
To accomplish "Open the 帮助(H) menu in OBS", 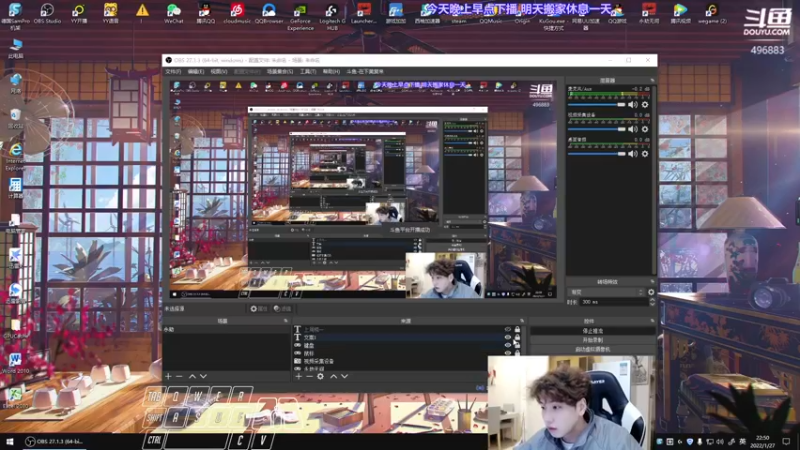I will [x=331, y=71].
